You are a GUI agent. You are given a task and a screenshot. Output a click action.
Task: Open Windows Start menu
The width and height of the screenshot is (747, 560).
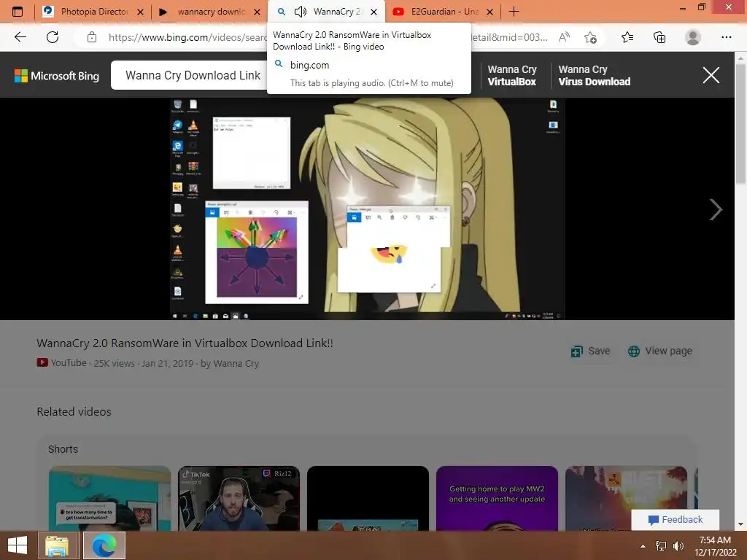18,545
